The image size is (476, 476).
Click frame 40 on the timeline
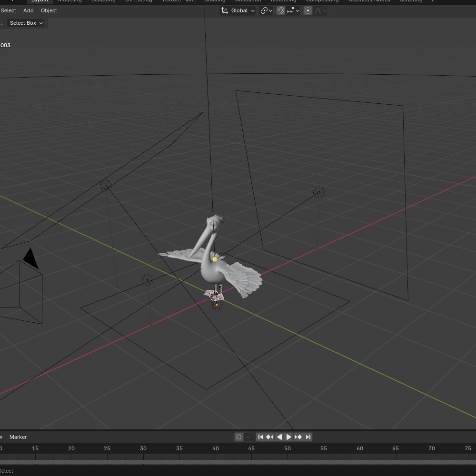click(x=216, y=448)
